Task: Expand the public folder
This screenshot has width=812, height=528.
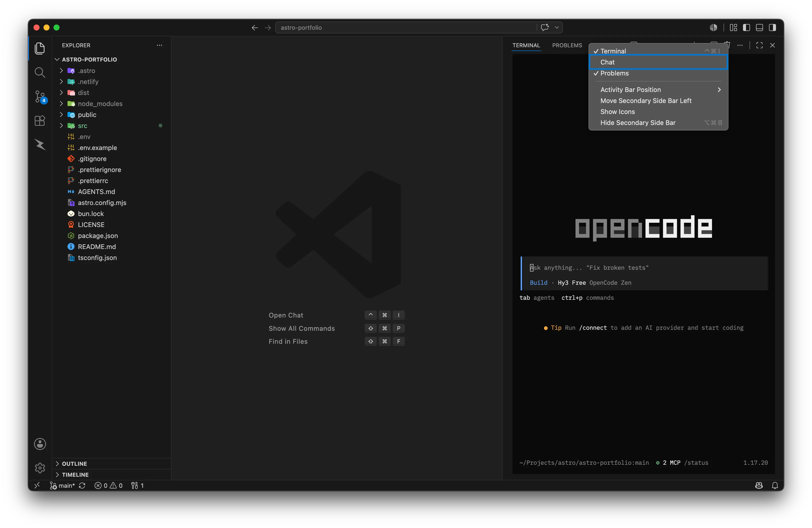Action: 111,114
